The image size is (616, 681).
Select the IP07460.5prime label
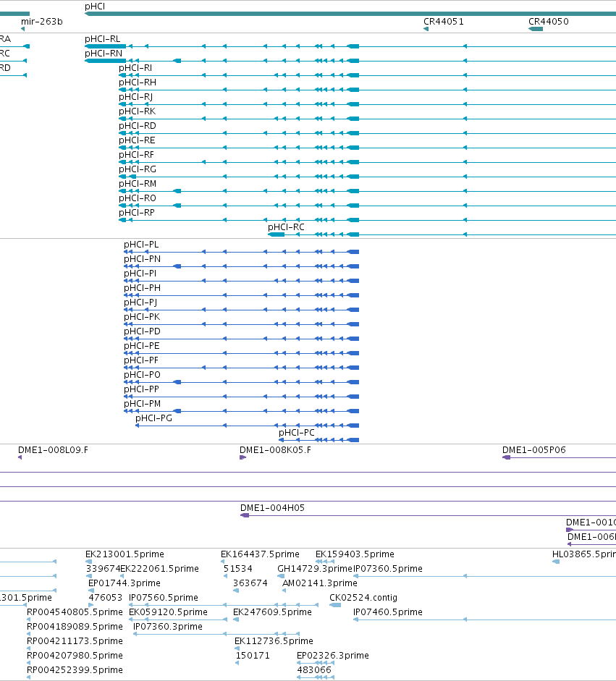tap(388, 612)
